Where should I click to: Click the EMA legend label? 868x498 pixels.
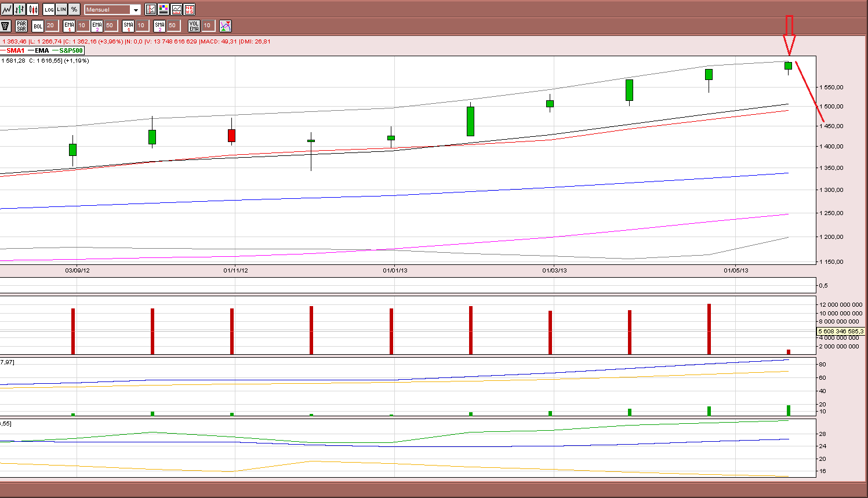42,50
